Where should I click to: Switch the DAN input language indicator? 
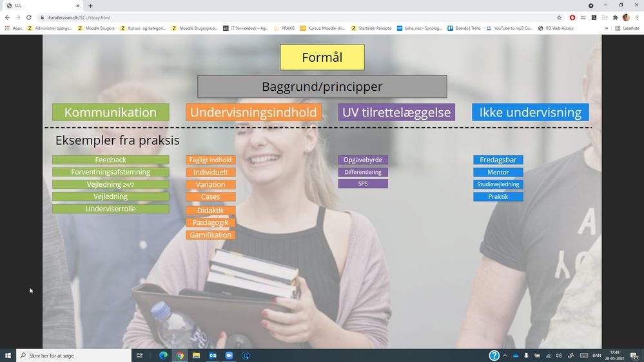click(x=597, y=356)
